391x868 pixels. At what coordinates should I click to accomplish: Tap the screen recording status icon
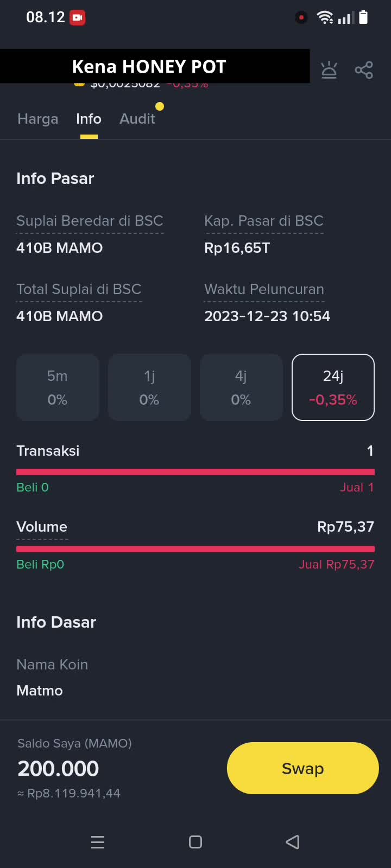click(x=78, y=17)
